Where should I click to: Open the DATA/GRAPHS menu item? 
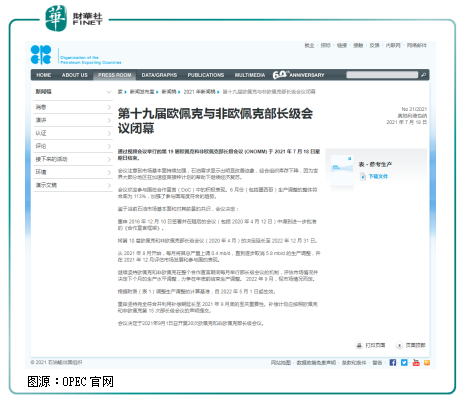[159, 75]
